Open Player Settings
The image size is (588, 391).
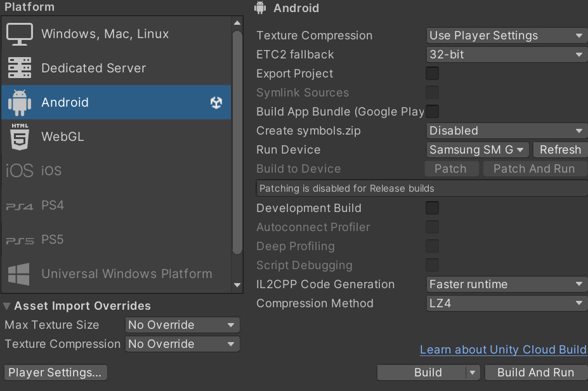55,373
